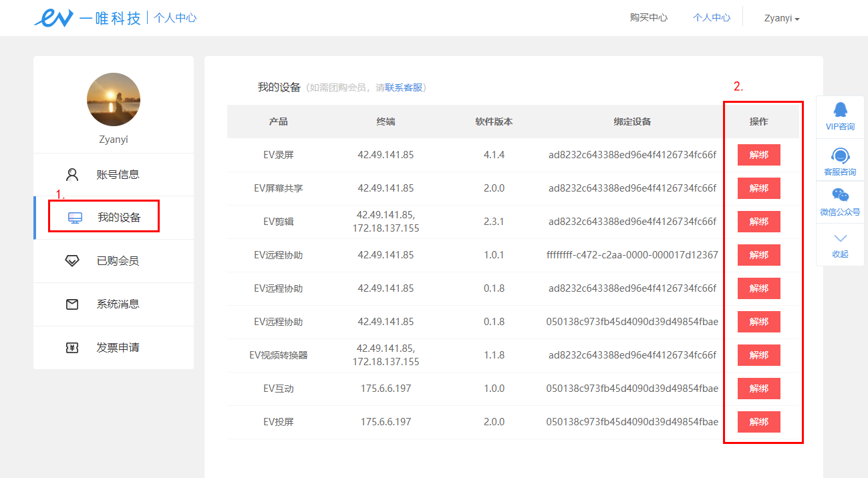Select the EV投屏 product cell

pyautogui.click(x=279, y=422)
